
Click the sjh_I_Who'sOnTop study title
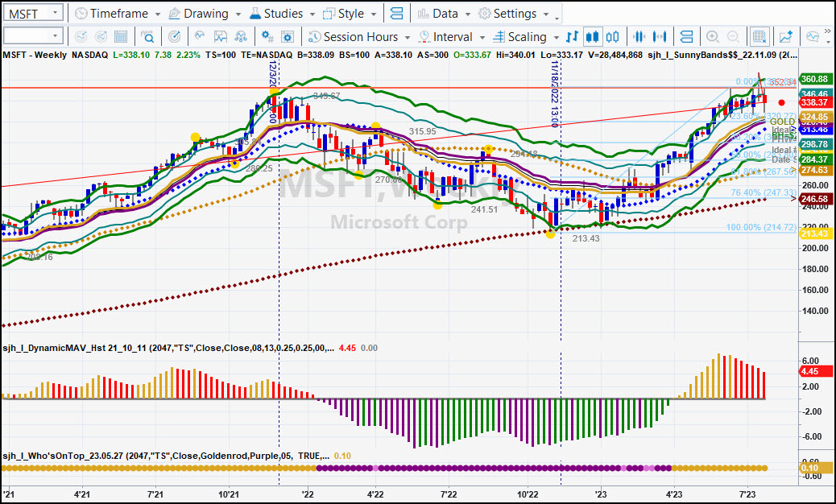[165, 456]
